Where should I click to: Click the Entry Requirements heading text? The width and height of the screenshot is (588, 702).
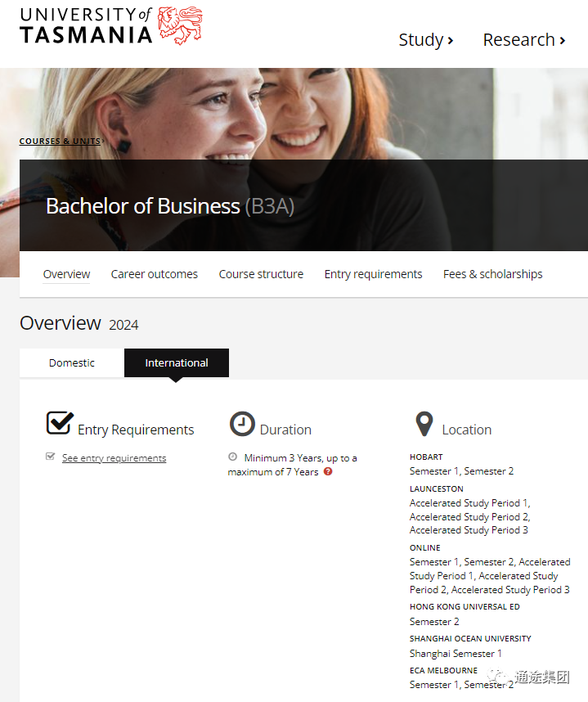pos(136,430)
